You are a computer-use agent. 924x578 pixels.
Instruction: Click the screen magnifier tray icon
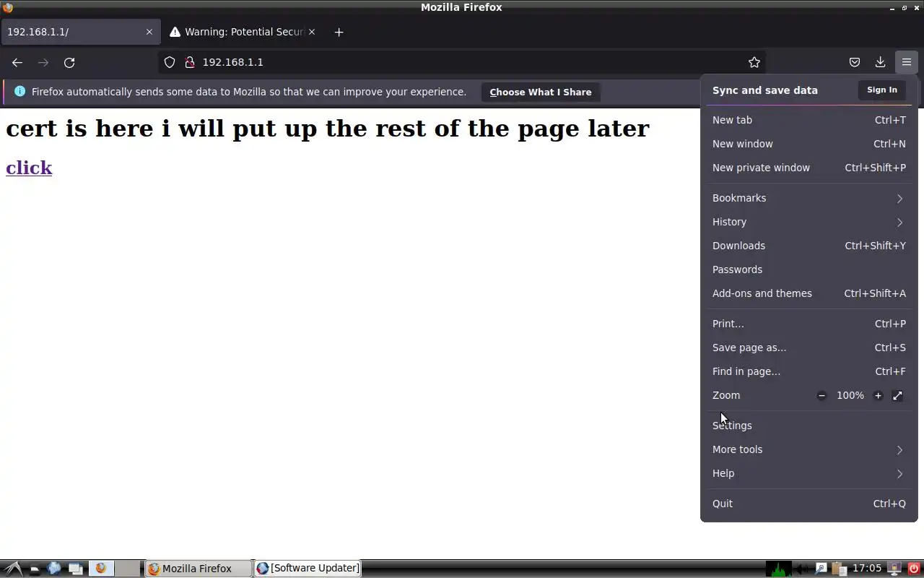[821, 569]
